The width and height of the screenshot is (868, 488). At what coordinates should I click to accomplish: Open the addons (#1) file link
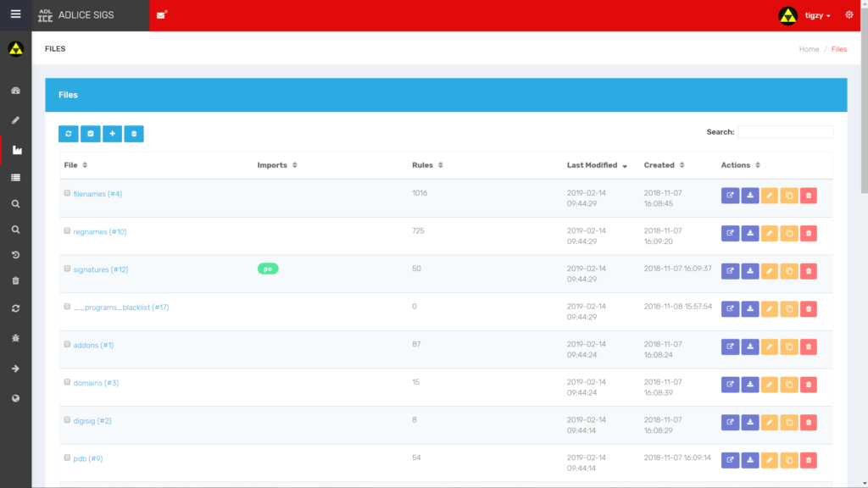point(93,345)
